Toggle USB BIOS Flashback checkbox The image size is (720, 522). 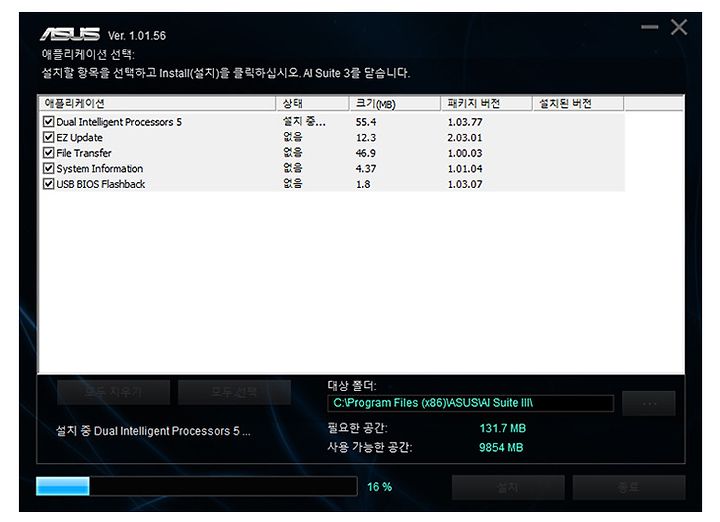pos(48,184)
